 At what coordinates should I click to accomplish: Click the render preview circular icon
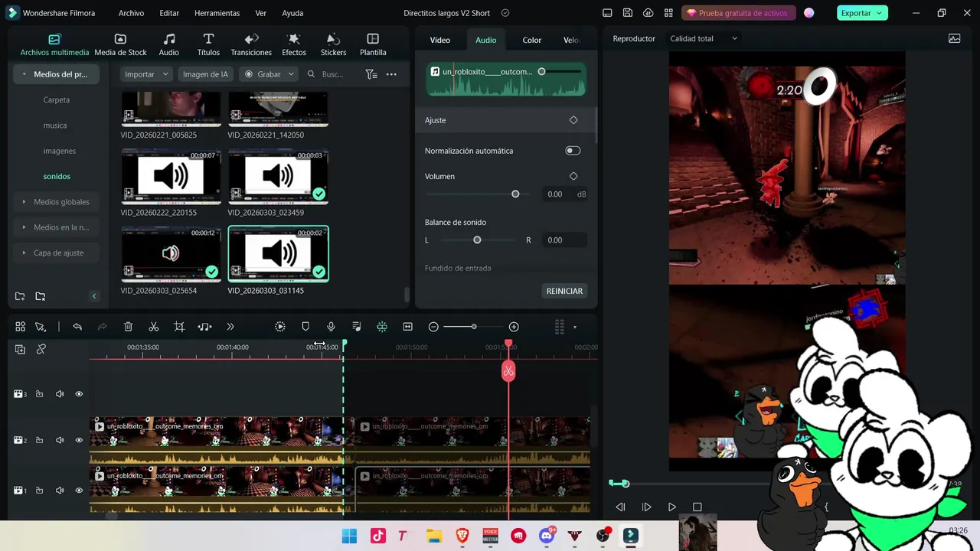pyautogui.click(x=280, y=327)
